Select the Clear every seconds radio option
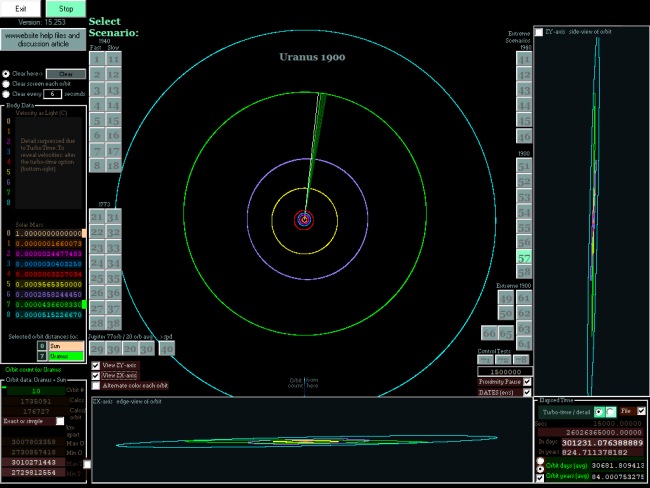Viewport: 650px width, 488px height. [6, 93]
